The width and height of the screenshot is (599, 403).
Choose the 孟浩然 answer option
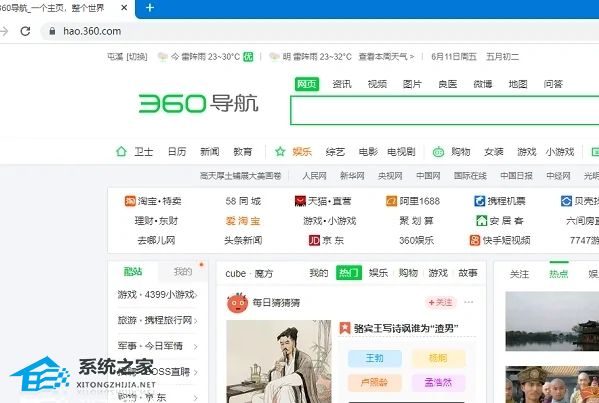439,382
